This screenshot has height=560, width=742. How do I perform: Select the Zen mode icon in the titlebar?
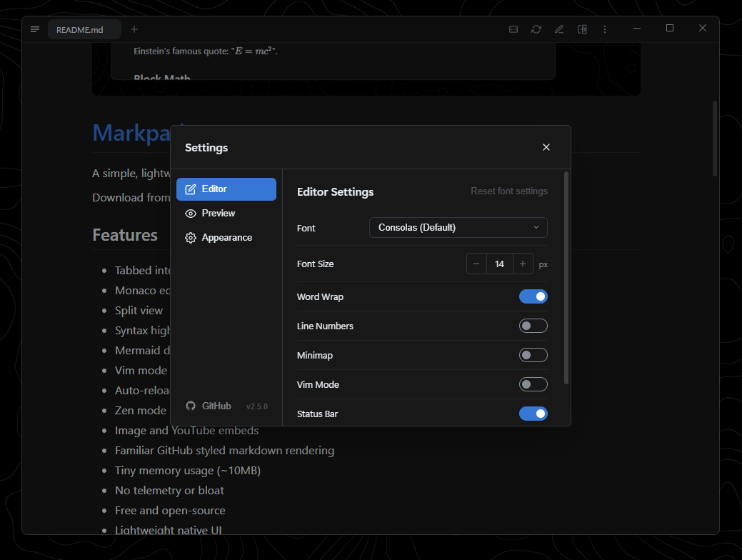tap(513, 29)
